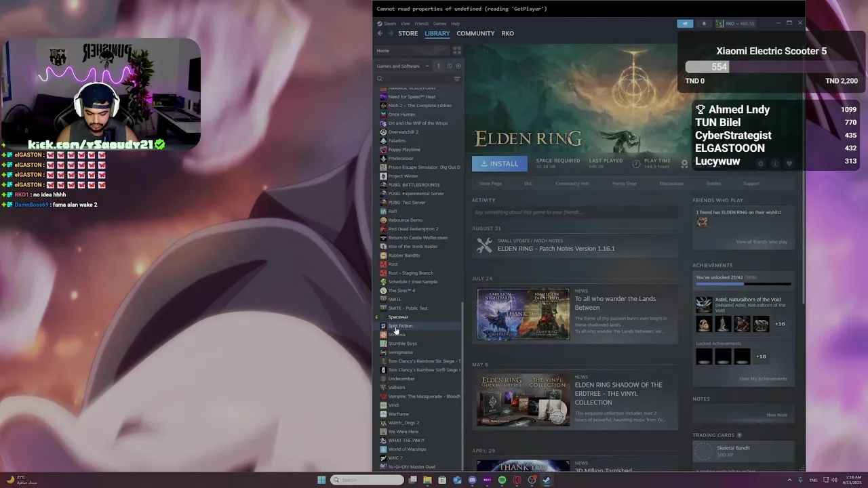Click The Sims 4 game icon

383,291
